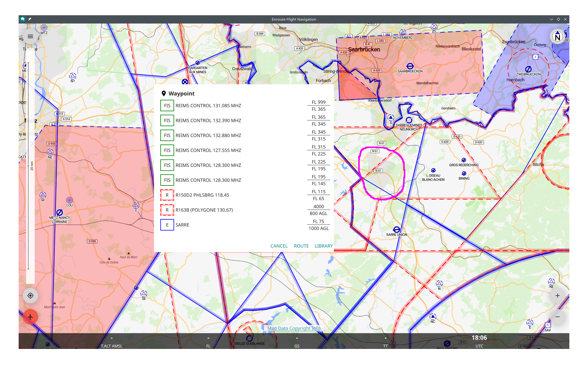
Task: Click CANCEL in the Waypoint dialog
Action: (x=279, y=246)
